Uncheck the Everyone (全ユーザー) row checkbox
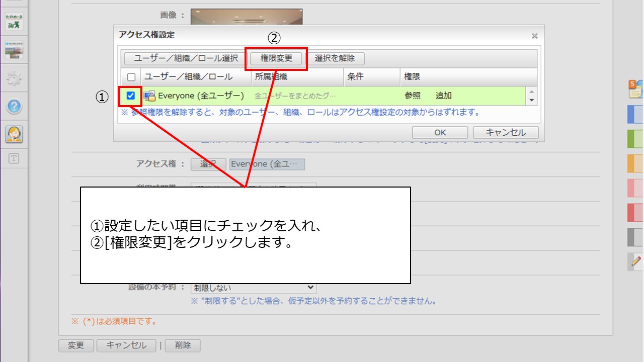644x362 pixels. click(x=131, y=96)
